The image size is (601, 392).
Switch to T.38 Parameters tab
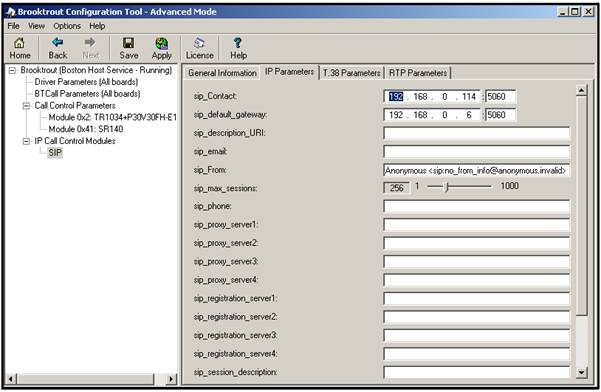coord(351,73)
